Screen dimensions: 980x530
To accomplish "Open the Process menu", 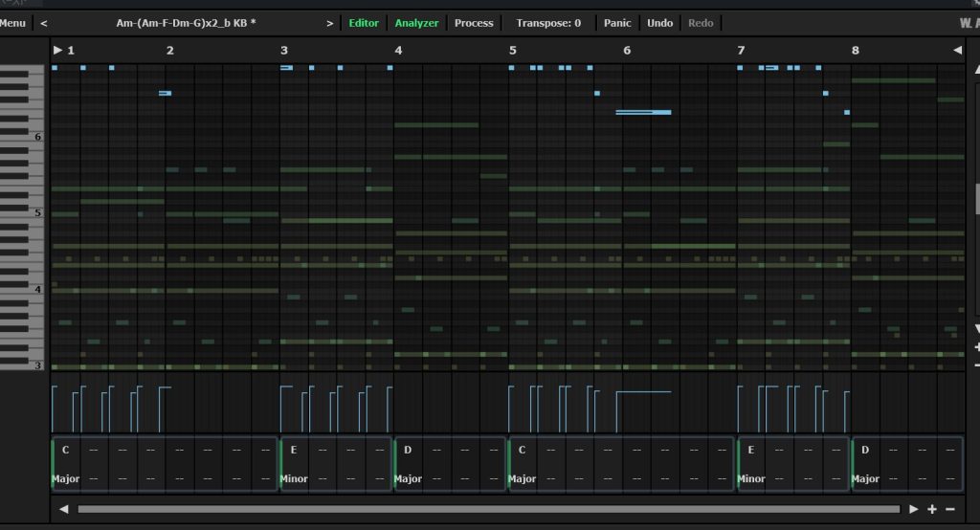I will (474, 23).
